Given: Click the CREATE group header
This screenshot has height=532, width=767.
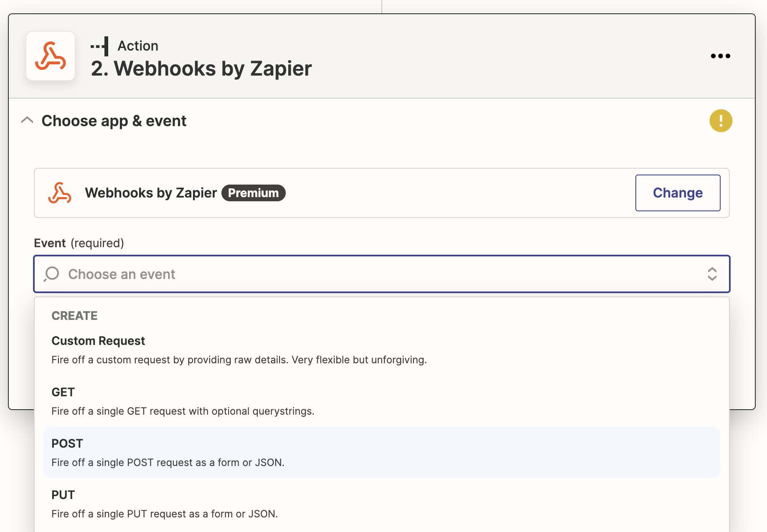Looking at the screenshot, I should (74, 316).
